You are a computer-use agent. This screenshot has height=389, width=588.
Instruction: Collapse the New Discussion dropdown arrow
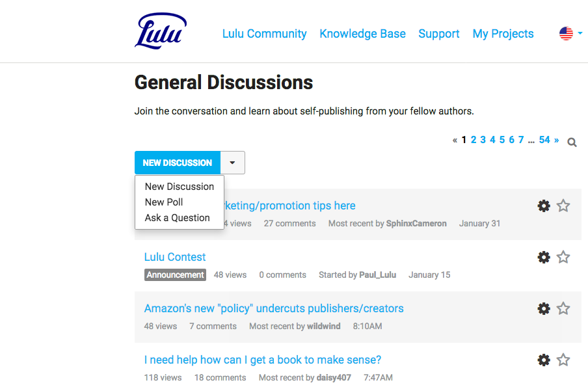pyautogui.click(x=232, y=163)
